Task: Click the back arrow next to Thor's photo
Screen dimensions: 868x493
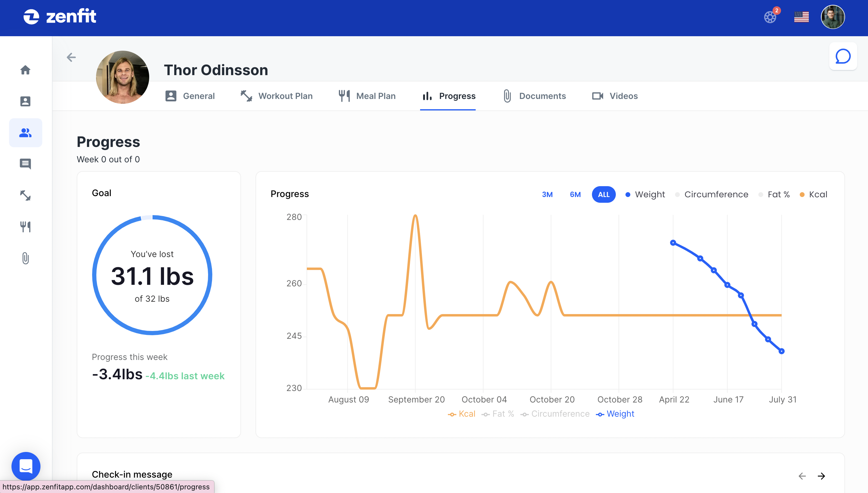Action: click(x=71, y=57)
